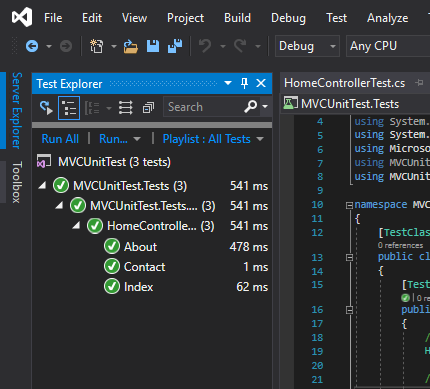Click the Undo arrow icon
This screenshot has width=430, height=389.
coord(205,46)
